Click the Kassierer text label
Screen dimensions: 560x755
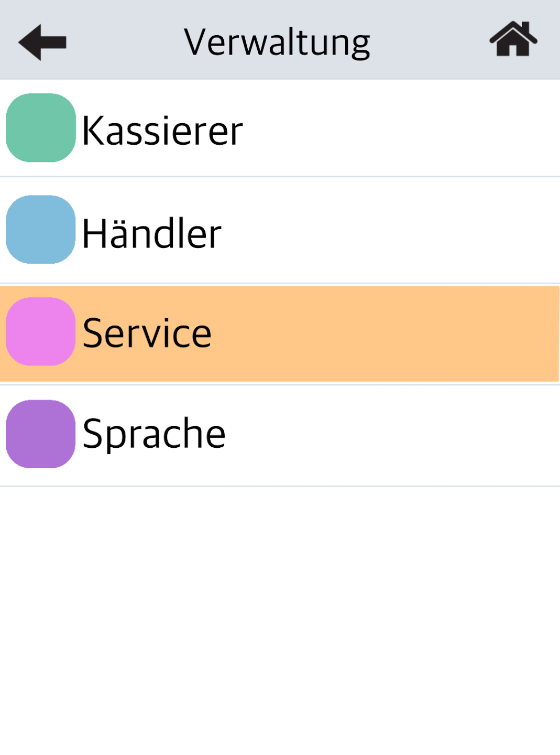click(x=162, y=131)
